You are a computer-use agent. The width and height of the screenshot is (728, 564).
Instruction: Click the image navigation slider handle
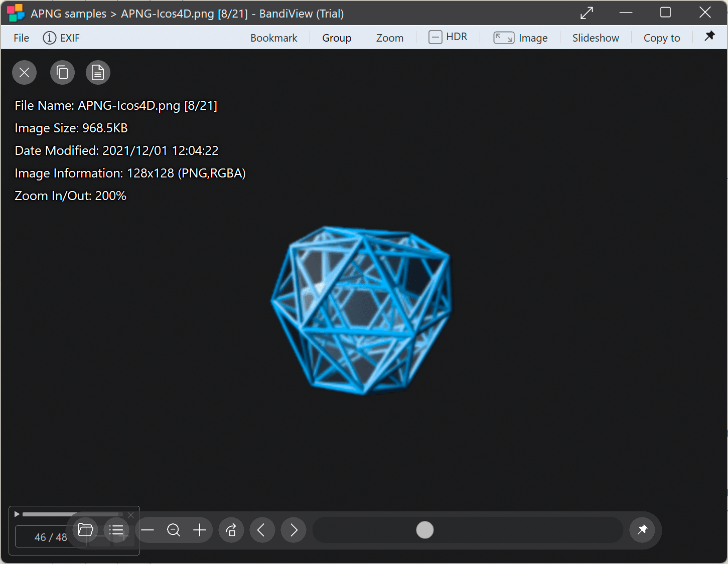tap(424, 530)
